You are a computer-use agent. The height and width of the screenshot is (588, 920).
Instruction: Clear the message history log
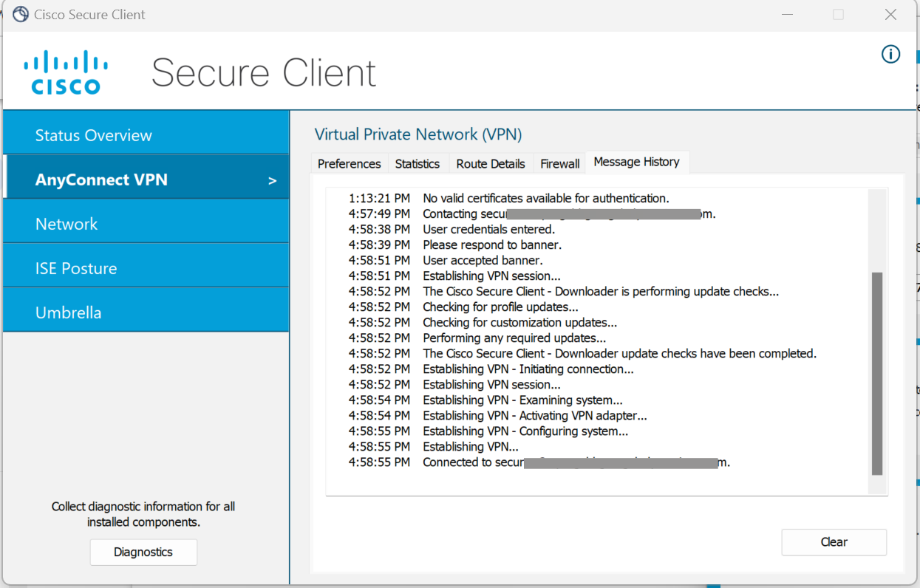tap(834, 542)
